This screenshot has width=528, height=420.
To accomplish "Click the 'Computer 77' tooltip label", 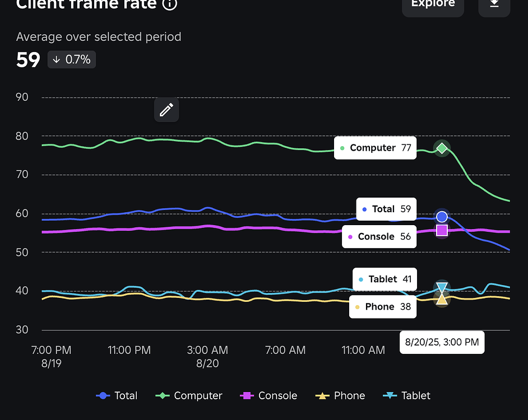I will point(375,148).
